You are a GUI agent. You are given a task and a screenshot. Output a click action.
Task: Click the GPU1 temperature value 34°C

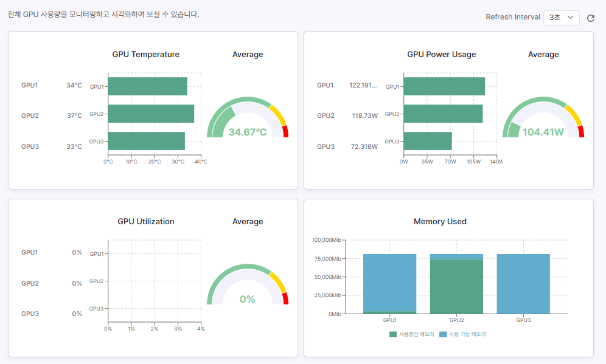[x=74, y=85]
